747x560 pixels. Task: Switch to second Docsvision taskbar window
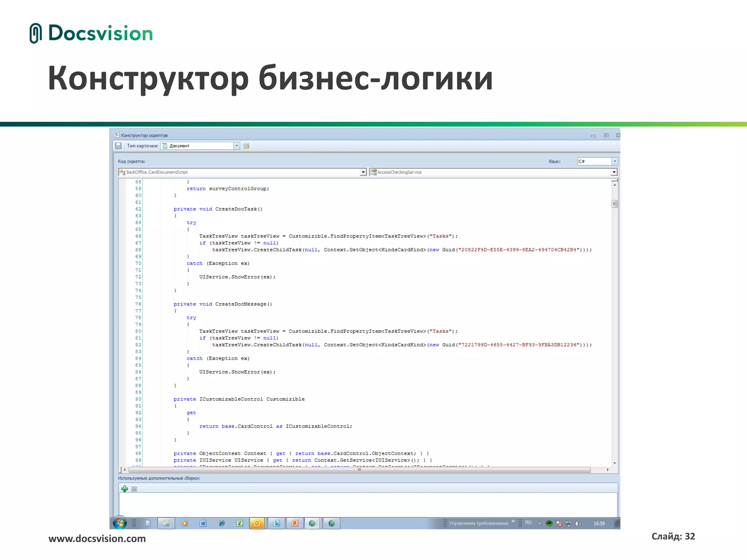point(332,524)
